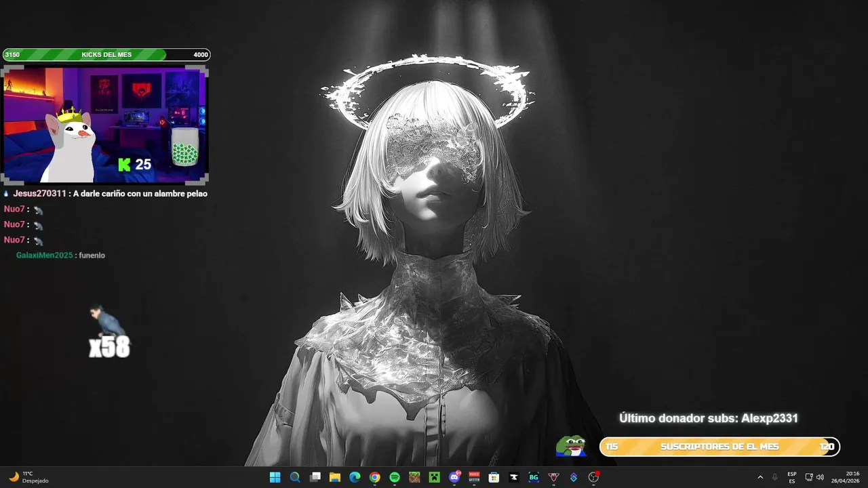
Task: Click Suscriptores de el mes progress bar
Action: point(719,447)
